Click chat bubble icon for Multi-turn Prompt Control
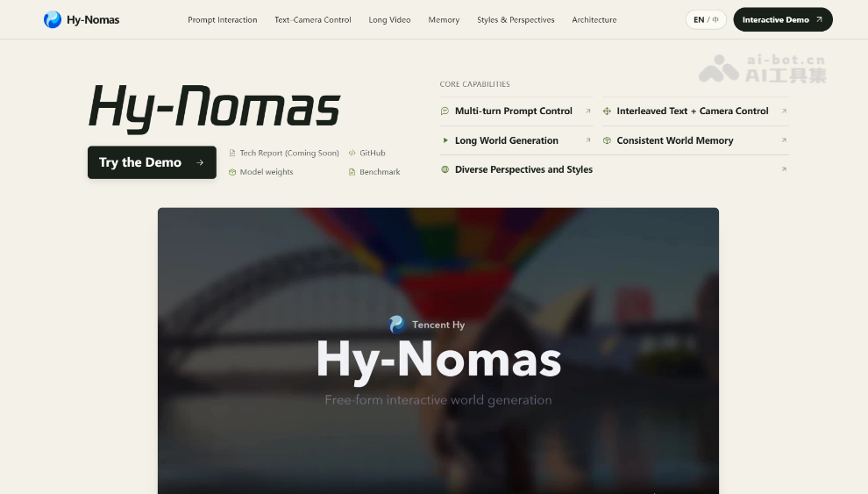 pos(445,111)
